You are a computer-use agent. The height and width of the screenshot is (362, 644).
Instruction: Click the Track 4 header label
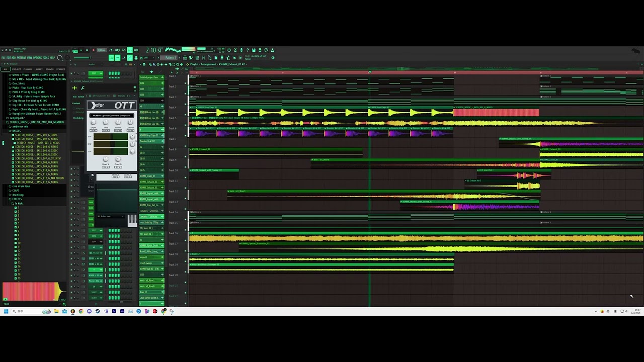coord(173,108)
